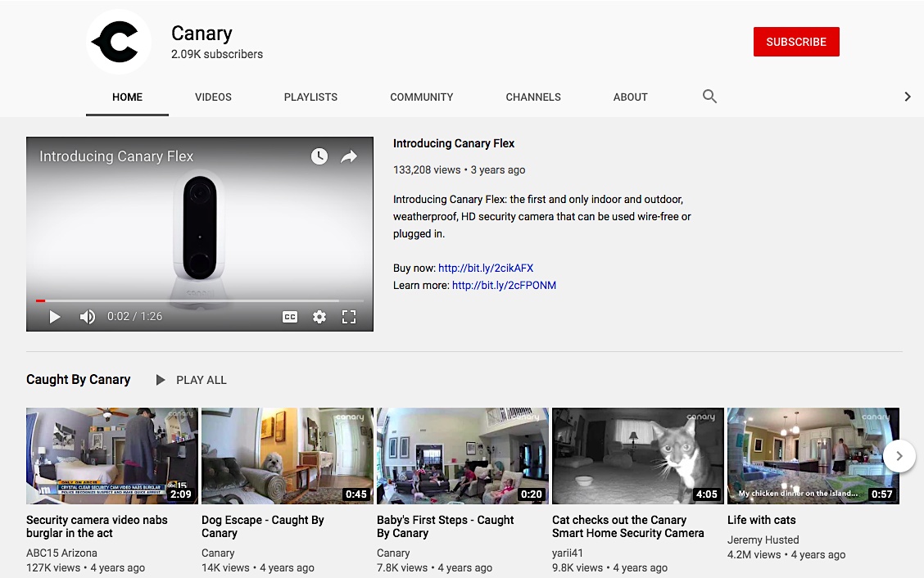Open the video quality settings gear
This screenshot has height=578, width=924.
point(319,316)
